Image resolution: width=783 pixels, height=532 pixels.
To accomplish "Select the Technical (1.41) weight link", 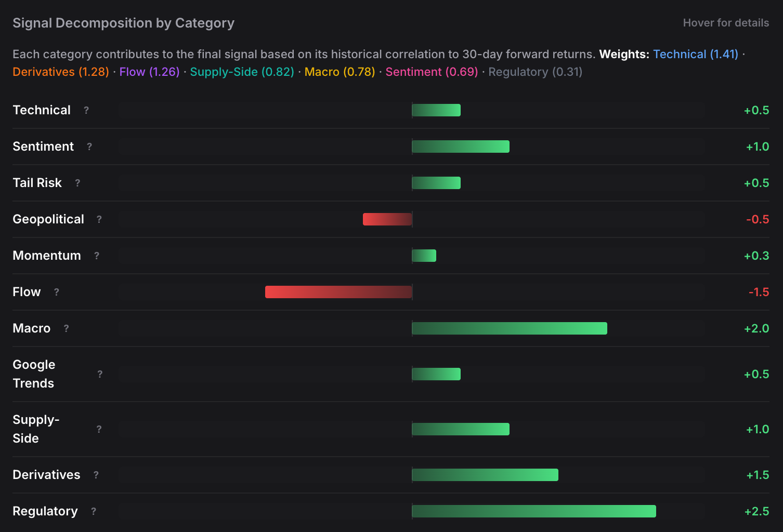I will (x=696, y=54).
